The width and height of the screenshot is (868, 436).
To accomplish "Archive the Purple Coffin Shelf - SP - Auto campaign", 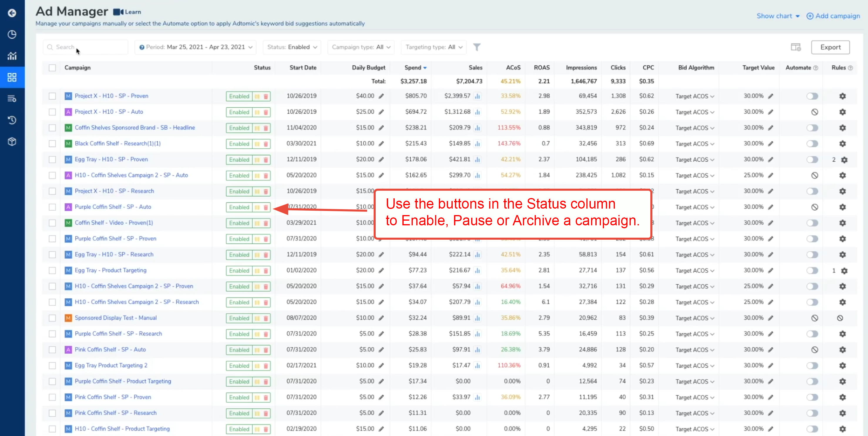I will click(x=266, y=207).
